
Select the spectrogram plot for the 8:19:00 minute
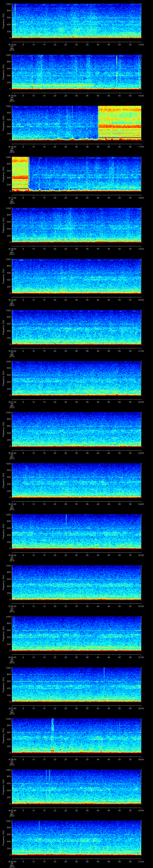[x=77, y=276]
